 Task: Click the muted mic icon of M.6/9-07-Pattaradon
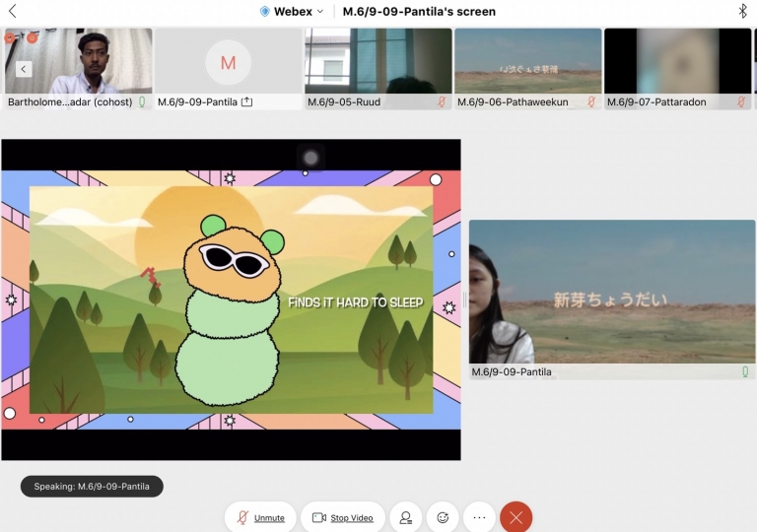740,101
